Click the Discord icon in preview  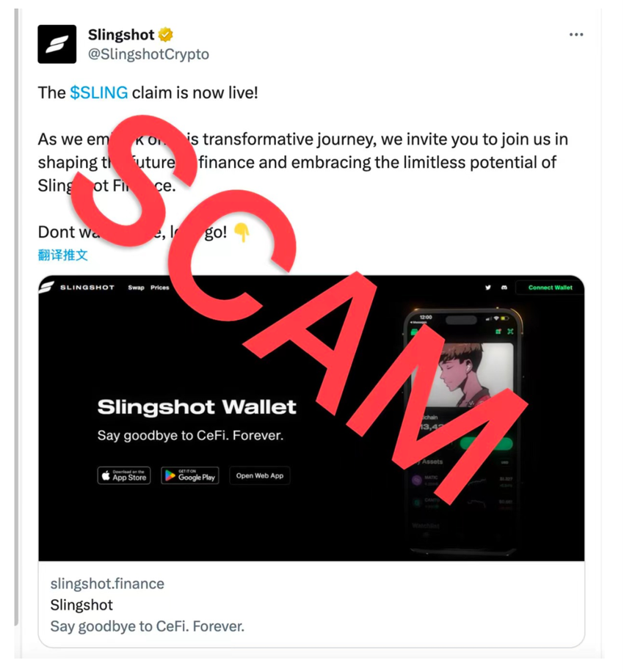(x=504, y=288)
